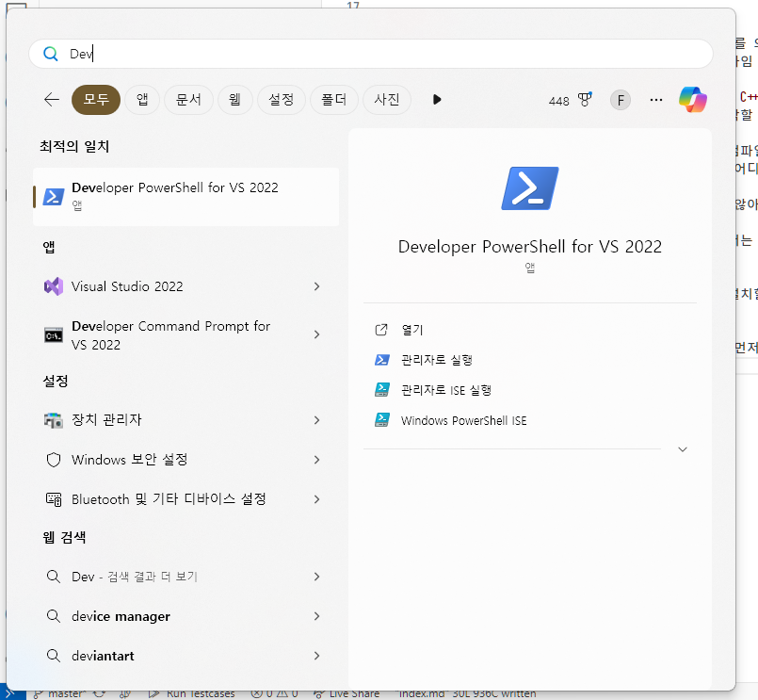Open Copilot from the search panel
This screenshot has width=758, height=700.
point(693,99)
